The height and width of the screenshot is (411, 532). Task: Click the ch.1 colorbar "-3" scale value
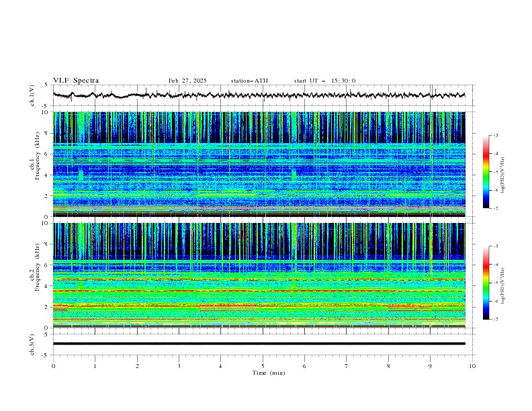pyautogui.click(x=496, y=135)
